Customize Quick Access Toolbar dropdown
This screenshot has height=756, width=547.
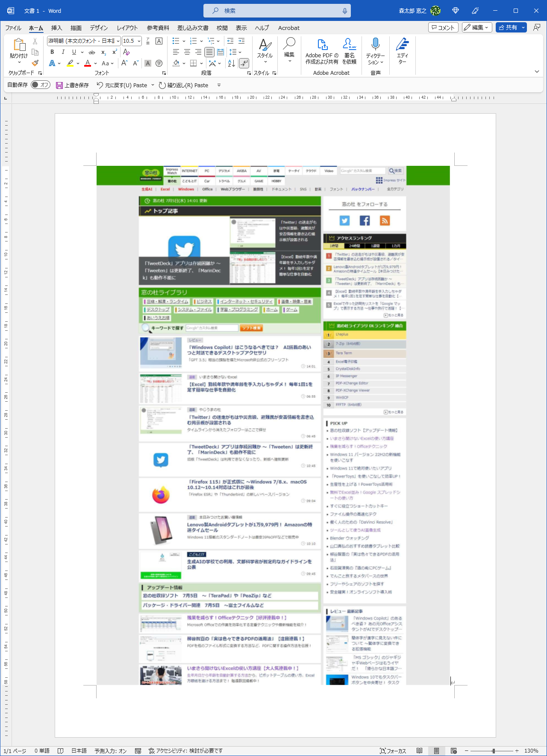[219, 85]
